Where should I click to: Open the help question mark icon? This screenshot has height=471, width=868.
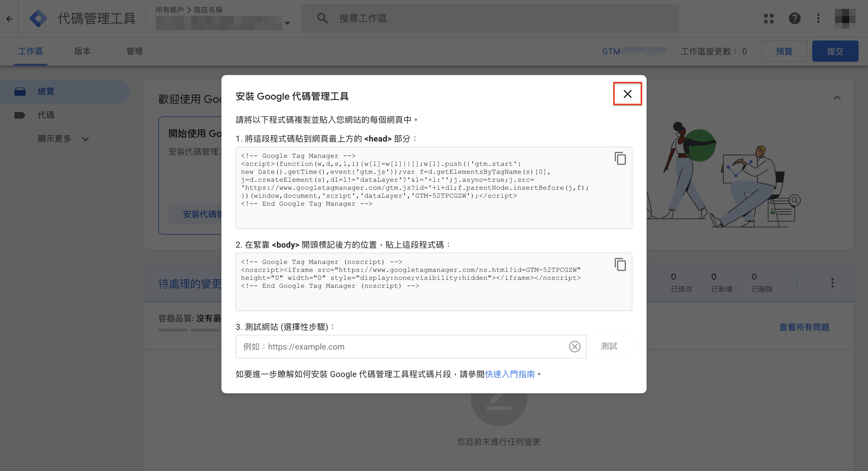[794, 19]
